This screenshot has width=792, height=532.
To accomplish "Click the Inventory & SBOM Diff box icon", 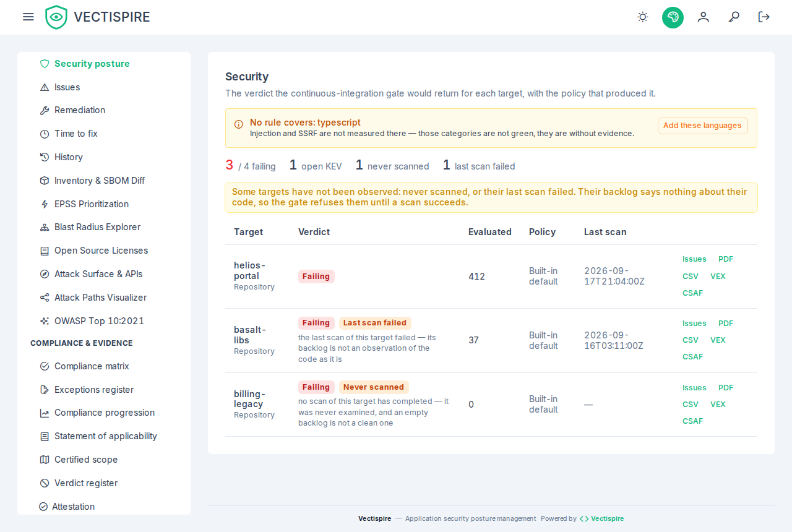I will (x=45, y=181).
